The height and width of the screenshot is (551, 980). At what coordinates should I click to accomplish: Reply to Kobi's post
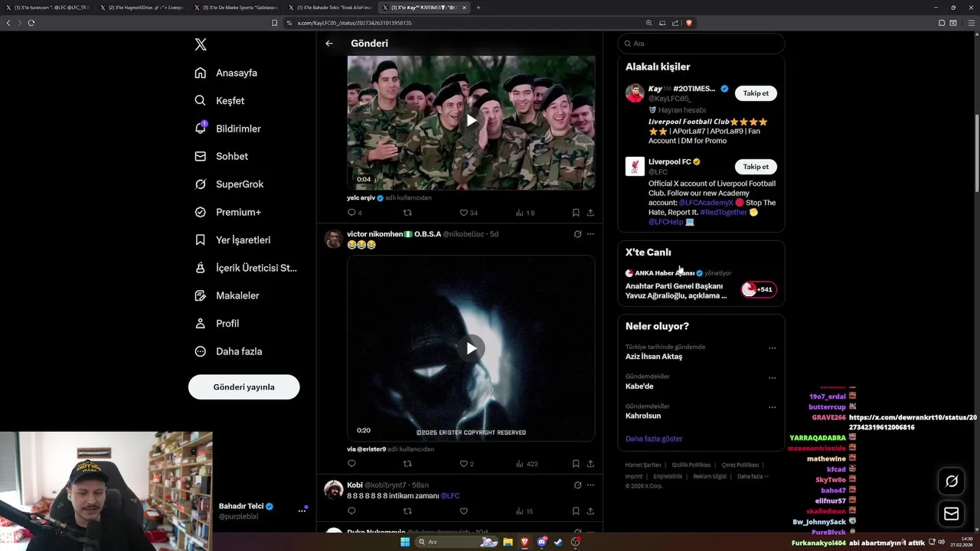pyautogui.click(x=352, y=511)
